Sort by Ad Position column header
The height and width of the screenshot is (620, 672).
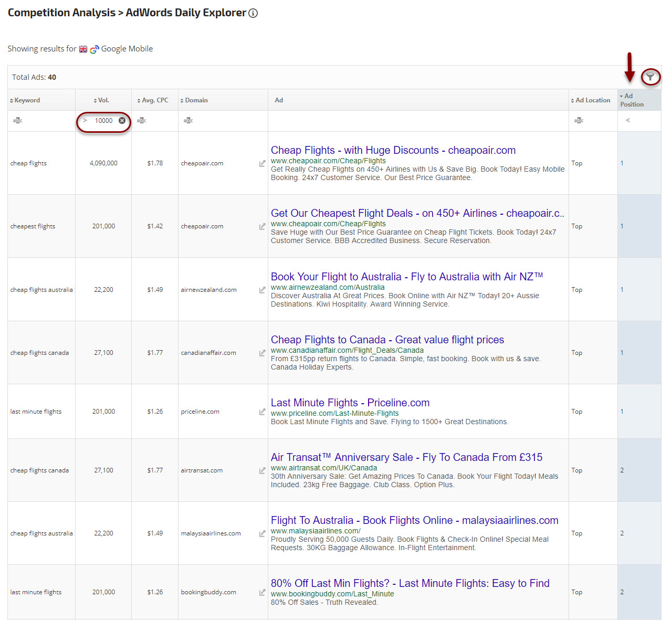(x=632, y=100)
